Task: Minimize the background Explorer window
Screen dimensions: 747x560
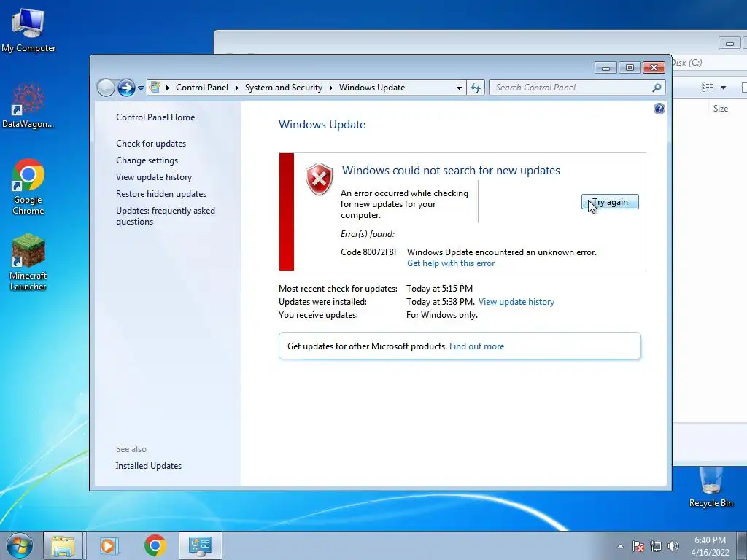Action: pos(729,43)
